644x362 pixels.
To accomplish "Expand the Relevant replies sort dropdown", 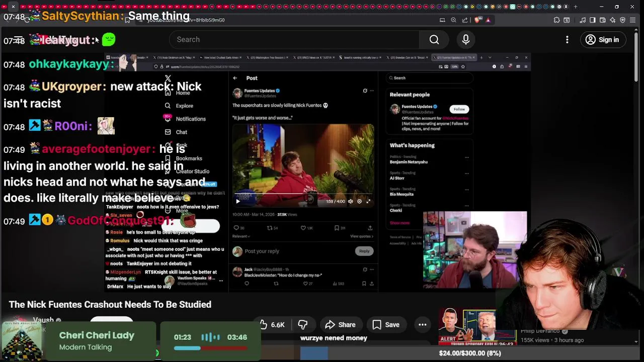I will [241, 236].
